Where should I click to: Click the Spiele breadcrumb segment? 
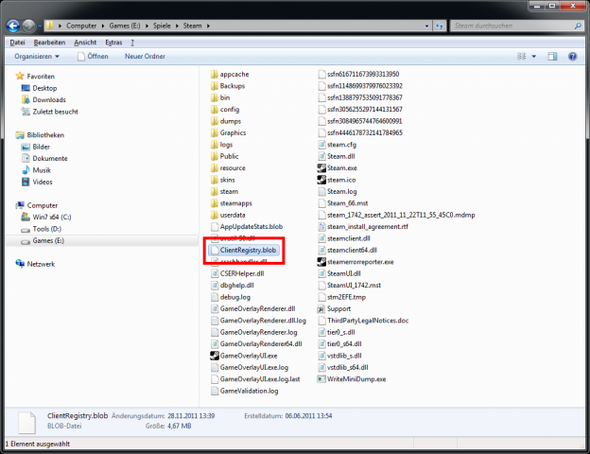pos(162,26)
